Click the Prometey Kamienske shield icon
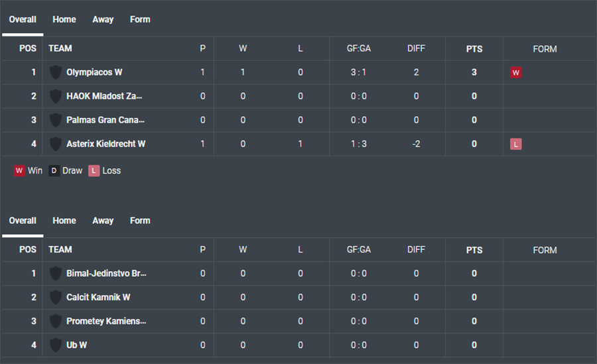The image size is (597, 364). click(x=56, y=322)
